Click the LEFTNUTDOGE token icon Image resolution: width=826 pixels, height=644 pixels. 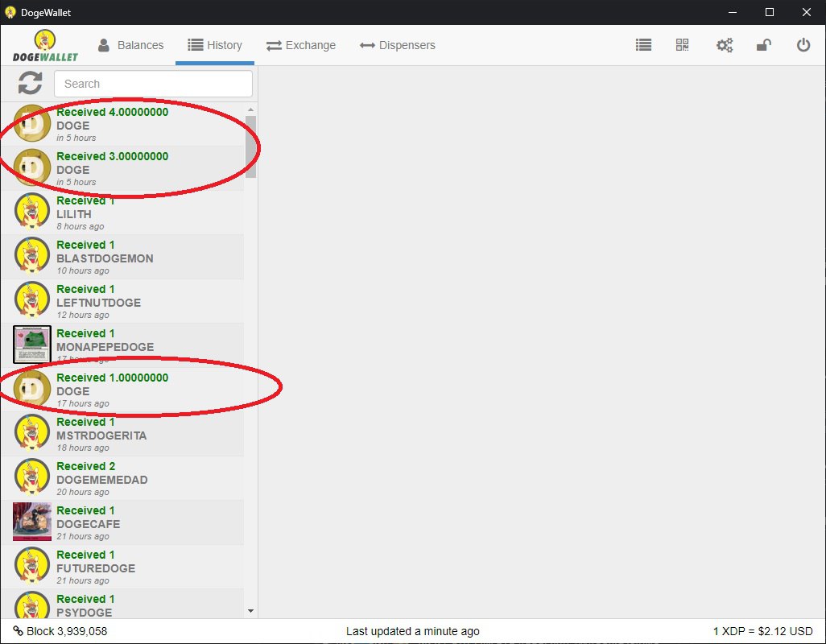(32, 300)
